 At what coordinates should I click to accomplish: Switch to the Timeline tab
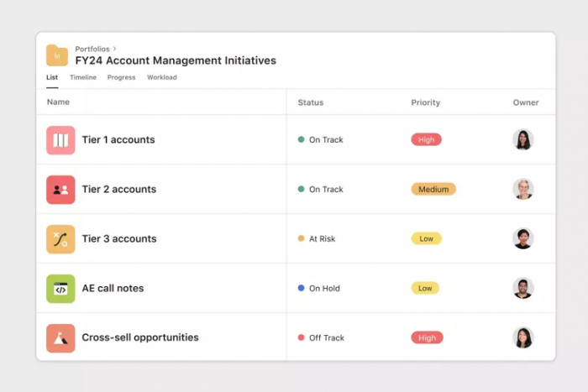(83, 77)
